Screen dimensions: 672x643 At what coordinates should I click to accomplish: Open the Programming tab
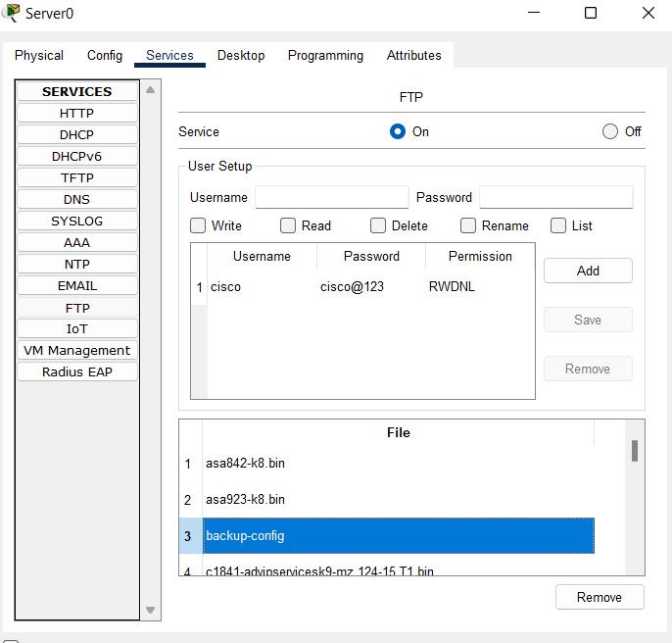click(x=325, y=56)
